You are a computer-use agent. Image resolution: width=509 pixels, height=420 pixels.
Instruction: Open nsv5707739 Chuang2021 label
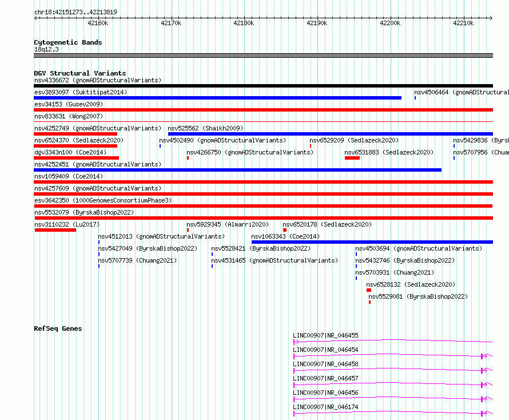[x=137, y=260]
